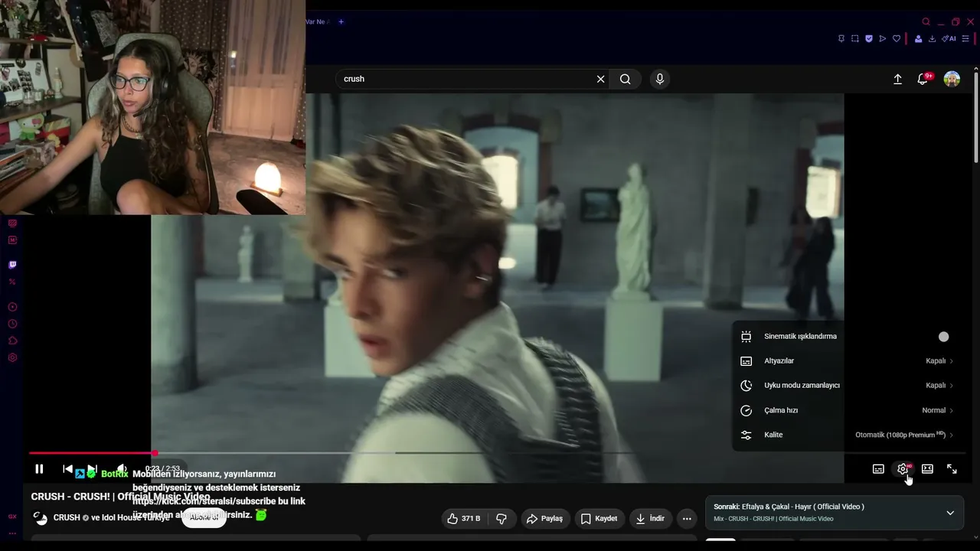
Task: Dislike the video
Action: pos(501,519)
